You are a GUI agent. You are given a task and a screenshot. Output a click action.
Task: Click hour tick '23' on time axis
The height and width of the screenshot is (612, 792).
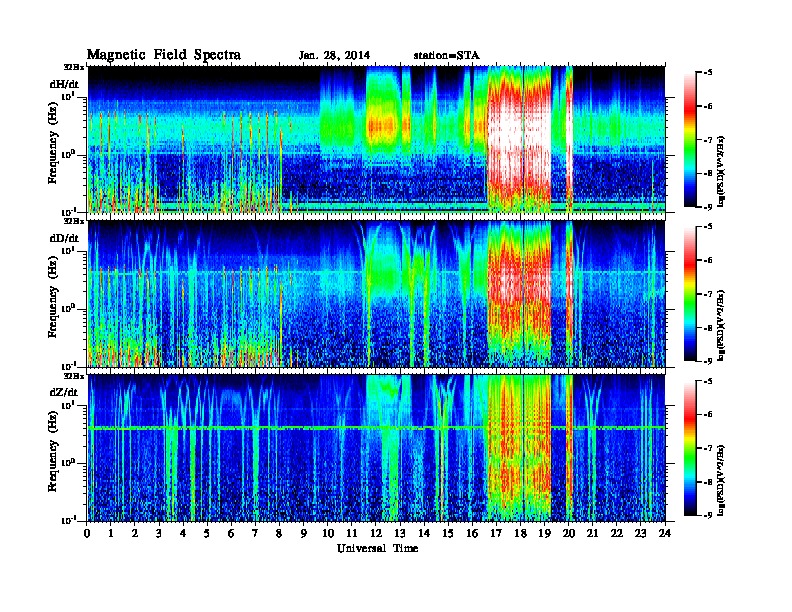tap(640, 534)
